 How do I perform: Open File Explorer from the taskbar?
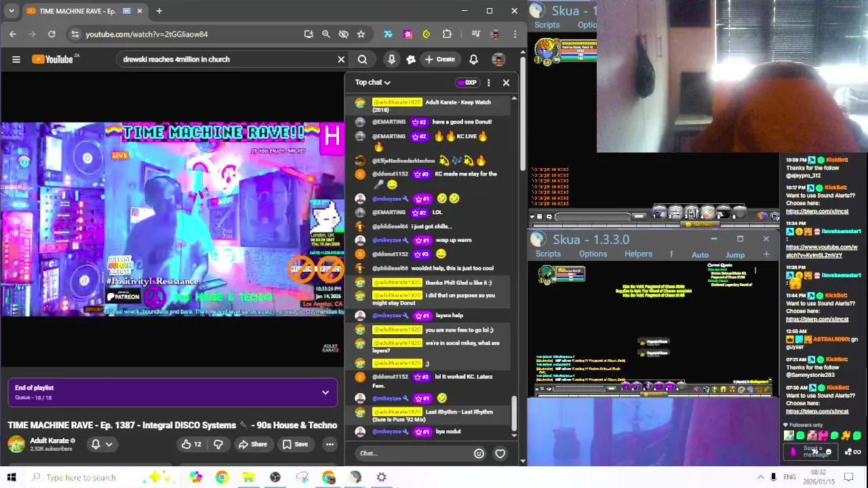pyautogui.click(x=248, y=477)
